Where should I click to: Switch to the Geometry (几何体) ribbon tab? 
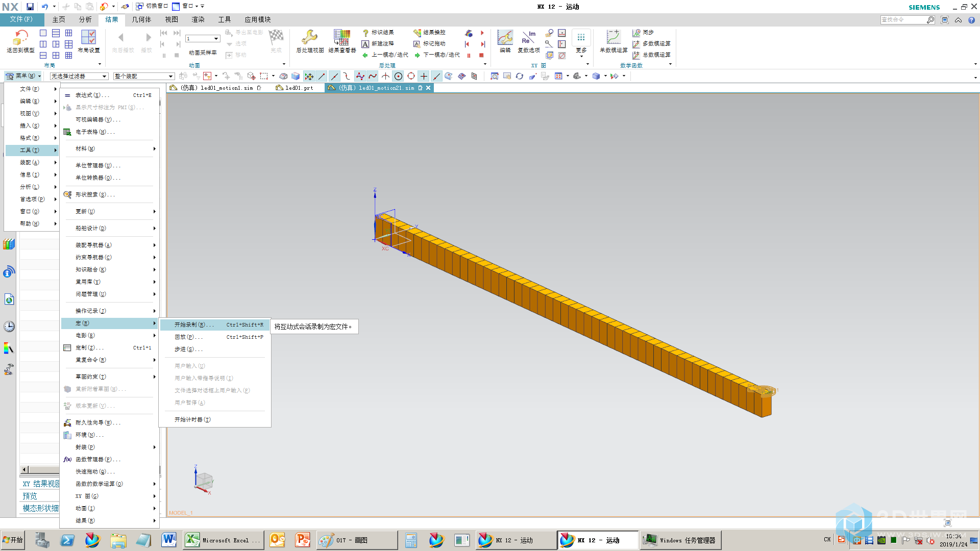click(141, 19)
